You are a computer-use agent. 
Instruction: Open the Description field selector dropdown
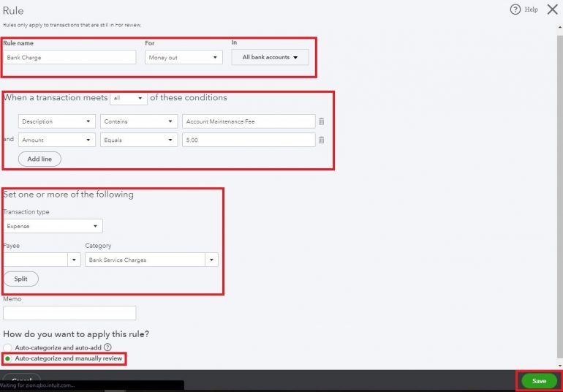[56, 121]
